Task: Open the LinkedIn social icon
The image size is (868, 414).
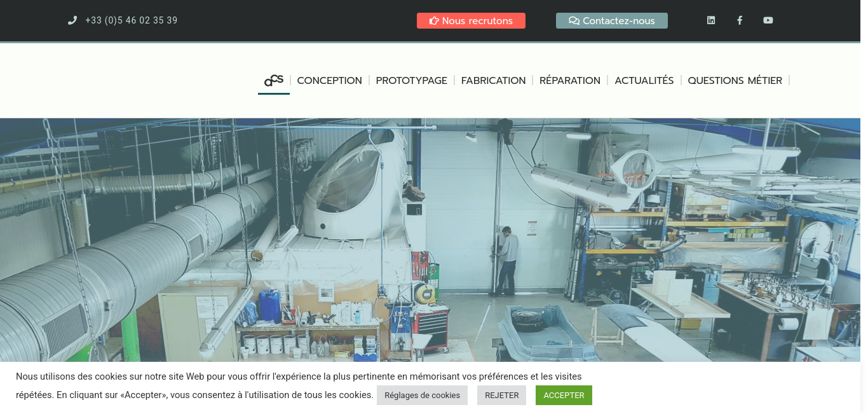Action: [x=711, y=20]
